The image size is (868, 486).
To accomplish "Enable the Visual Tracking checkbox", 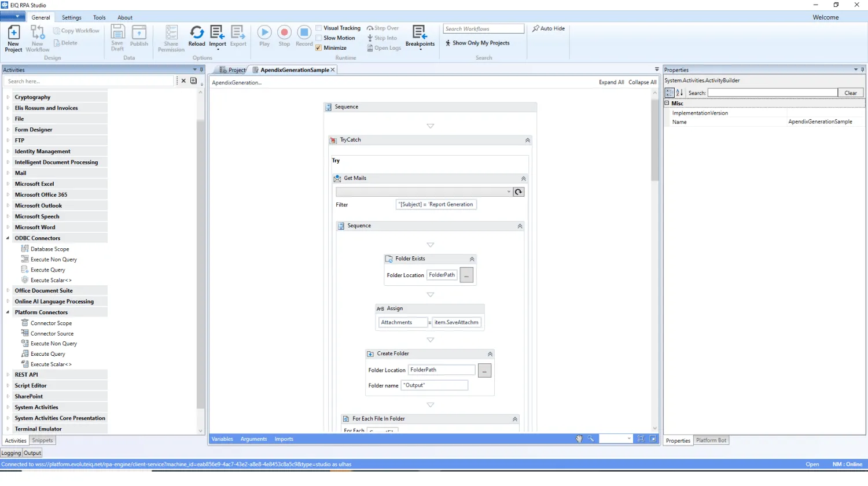I will click(319, 28).
